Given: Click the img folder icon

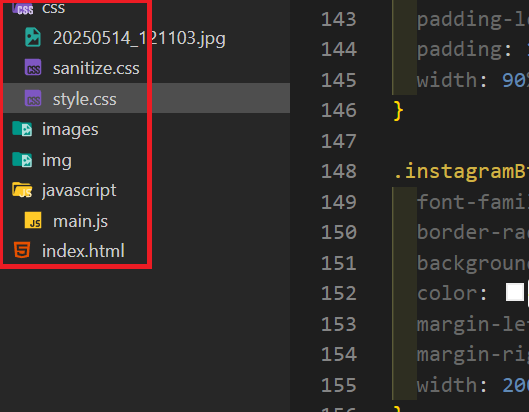Looking at the screenshot, I should [22, 160].
